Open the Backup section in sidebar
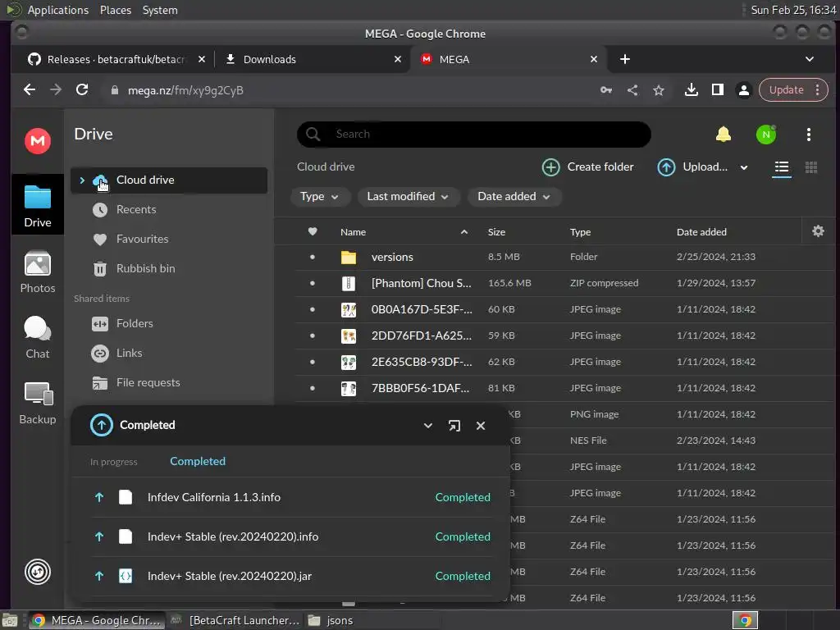This screenshot has width=840, height=630. [38, 404]
